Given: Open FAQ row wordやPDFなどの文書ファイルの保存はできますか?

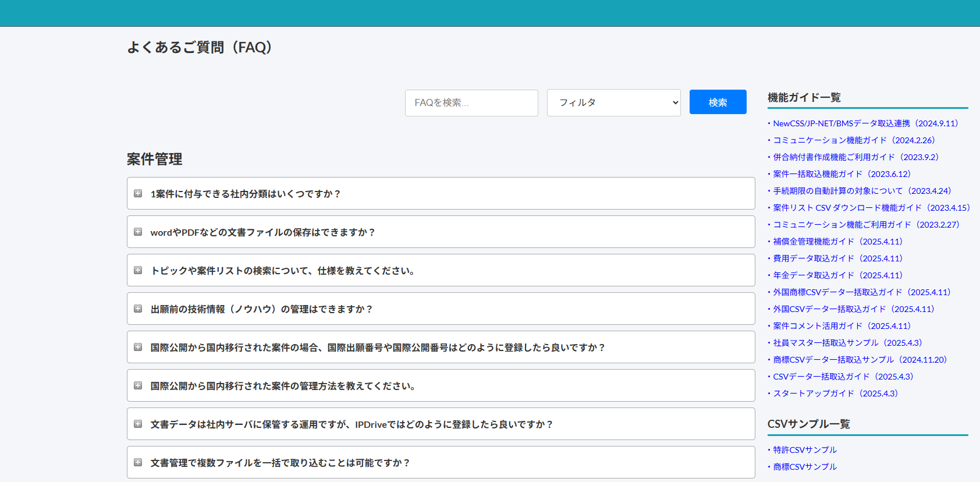Looking at the screenshot, I should (441, 232).
